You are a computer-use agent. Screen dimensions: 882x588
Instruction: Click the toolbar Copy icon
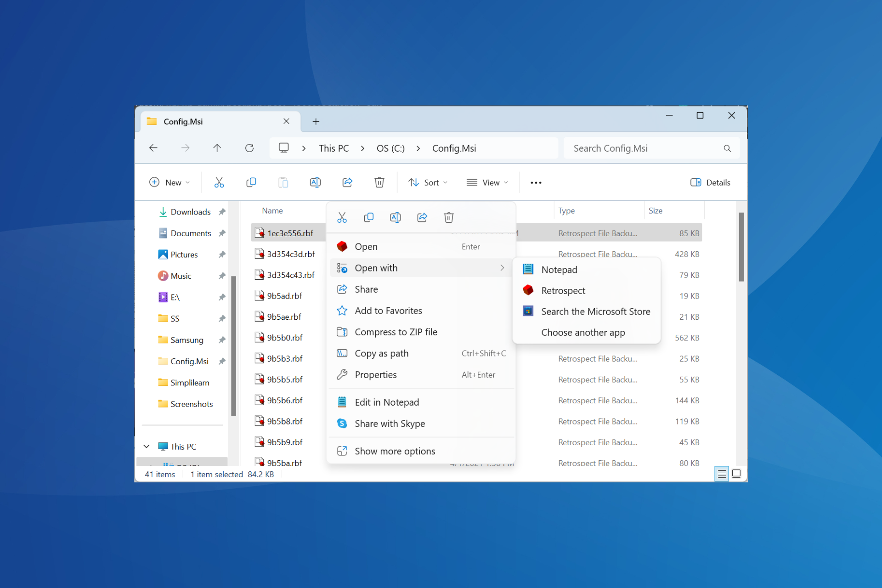[x=251, y=182]
